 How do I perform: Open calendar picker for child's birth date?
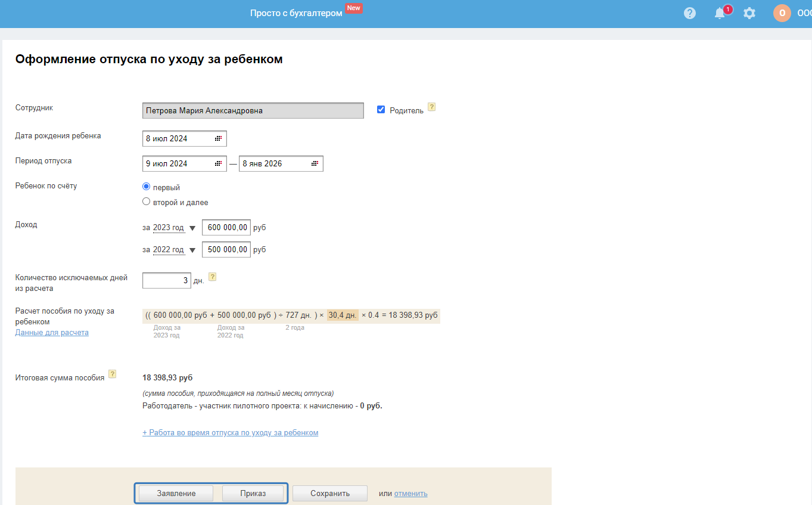click(219, 138)
